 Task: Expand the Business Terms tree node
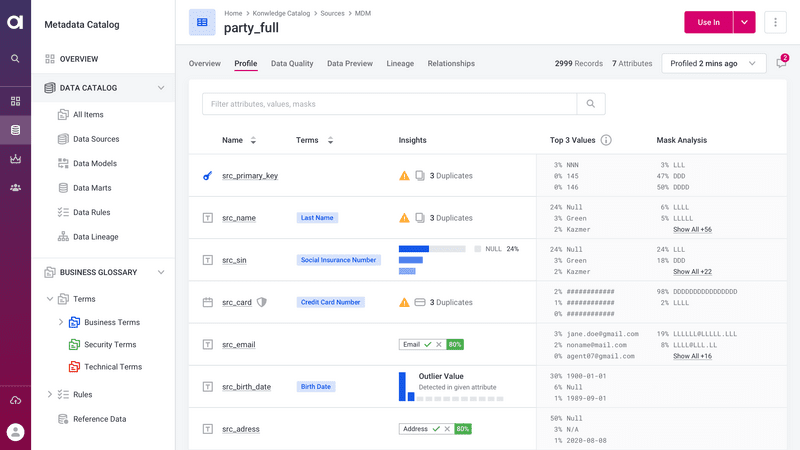pyautogui.click(x=60, y=322)
